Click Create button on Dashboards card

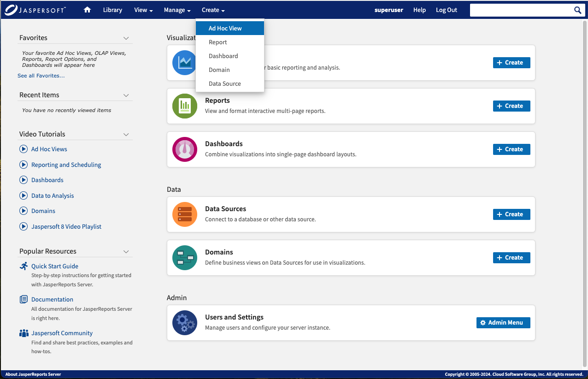[512, 149]
